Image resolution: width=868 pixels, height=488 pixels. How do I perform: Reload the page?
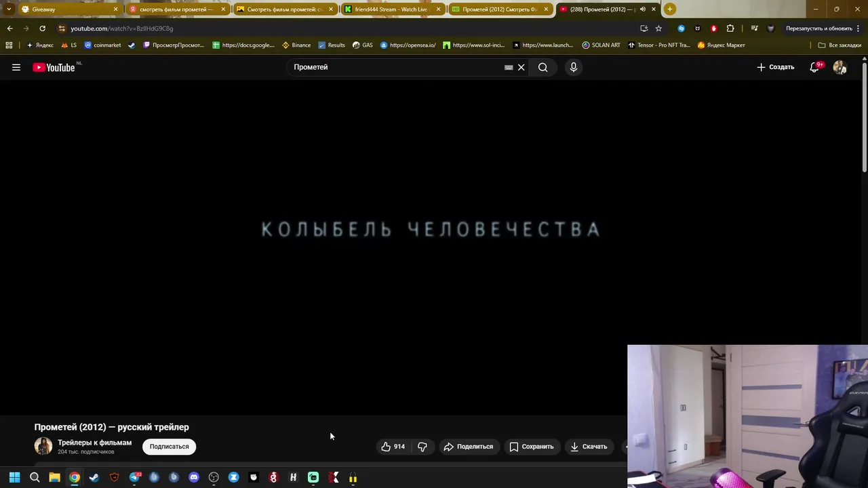42,28
